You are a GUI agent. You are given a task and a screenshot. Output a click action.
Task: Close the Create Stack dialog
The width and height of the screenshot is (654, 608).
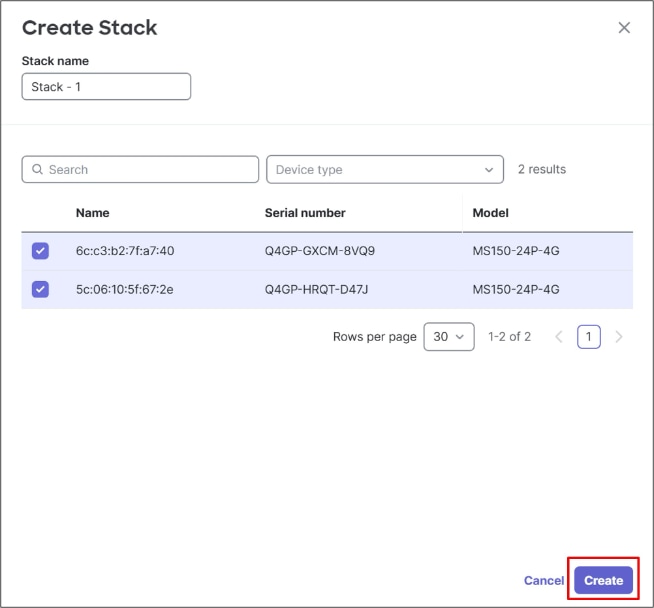(624, 28)
